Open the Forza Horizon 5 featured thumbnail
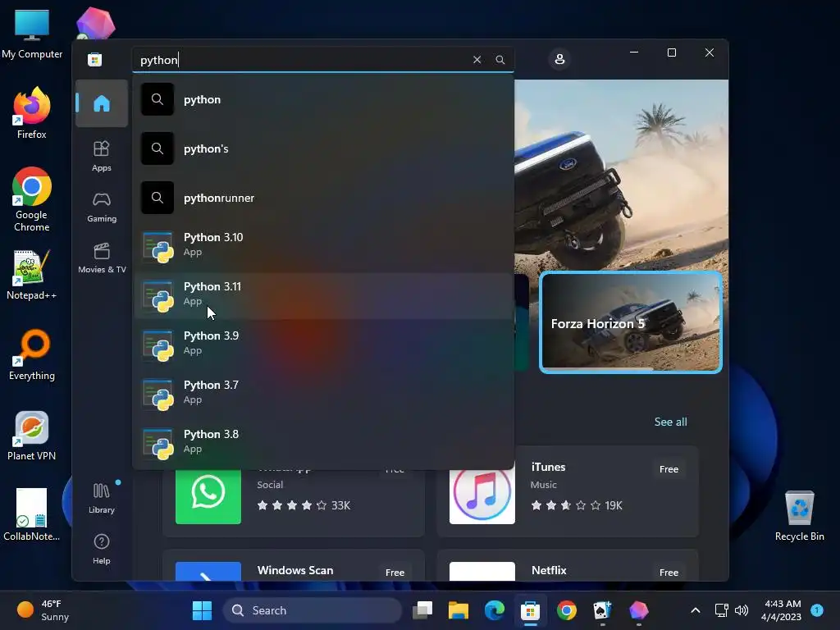The image size is (840, 630). click(x=631, y=322)
